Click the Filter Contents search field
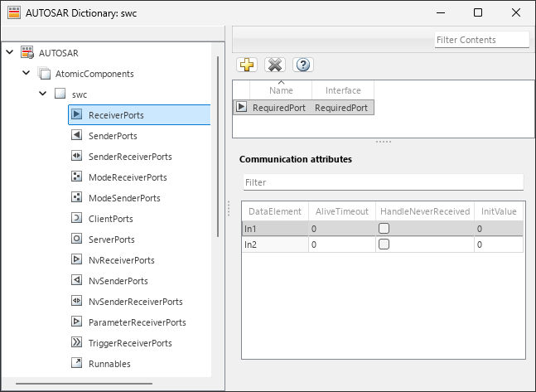The image size is (536, 392). [x=481, y=40]
